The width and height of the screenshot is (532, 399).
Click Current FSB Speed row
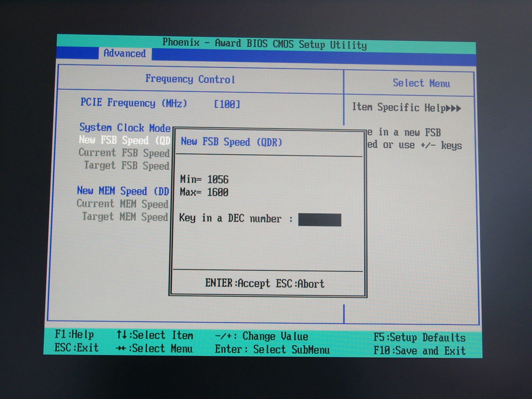(x=124, y=153)
